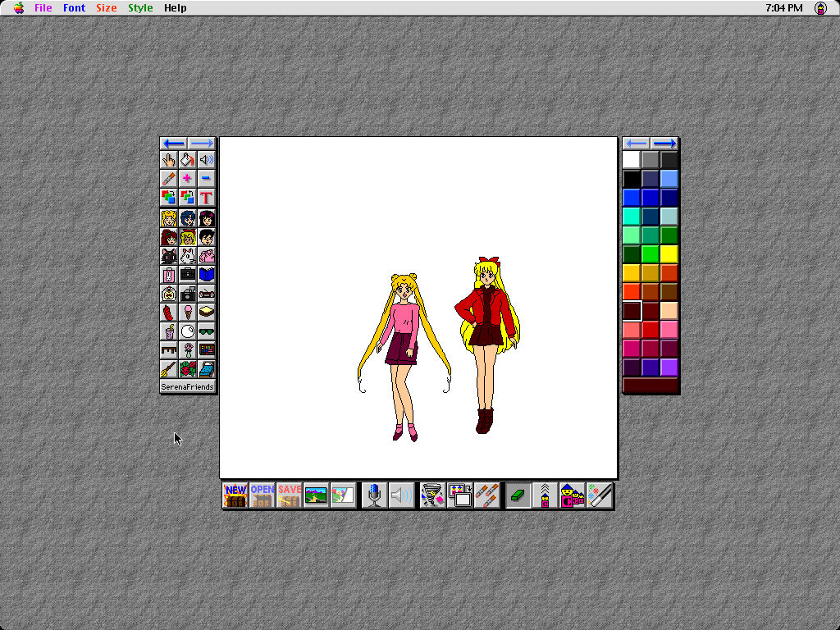Pick the dark-haired girl with red bow stamp
The height and width of the screenshot is (630, 840).
[206, 218]
